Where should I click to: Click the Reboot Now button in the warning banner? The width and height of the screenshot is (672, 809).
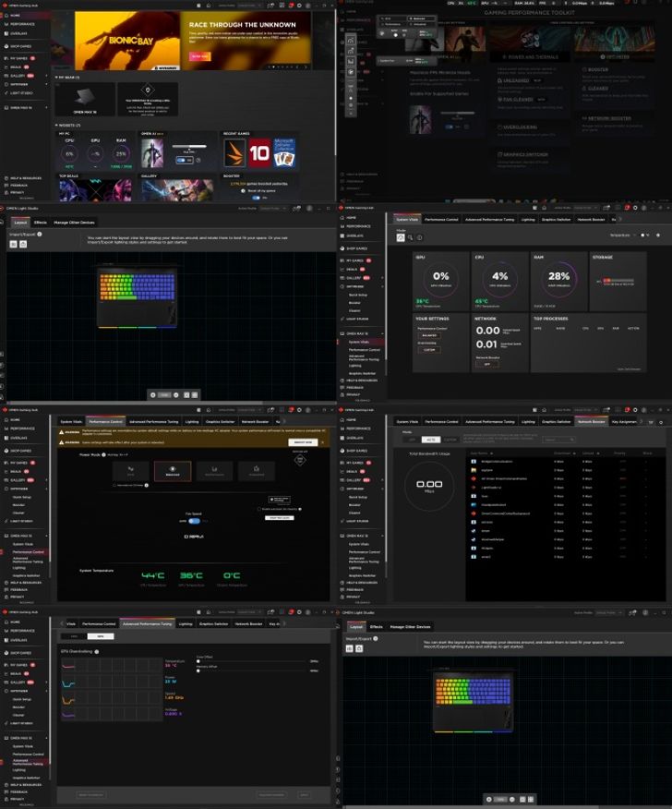point(303,442)
